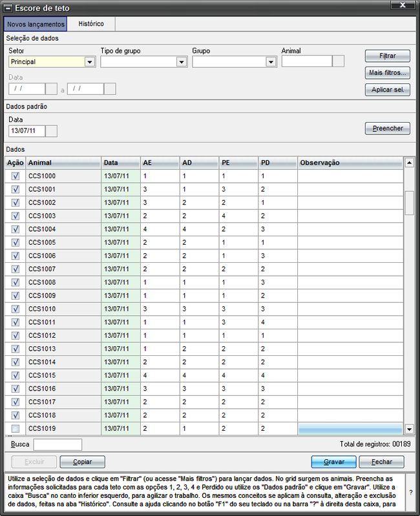Select the Novos lançamentos tab
Viewport: 420px width, 516px height.
pos(36,24)
